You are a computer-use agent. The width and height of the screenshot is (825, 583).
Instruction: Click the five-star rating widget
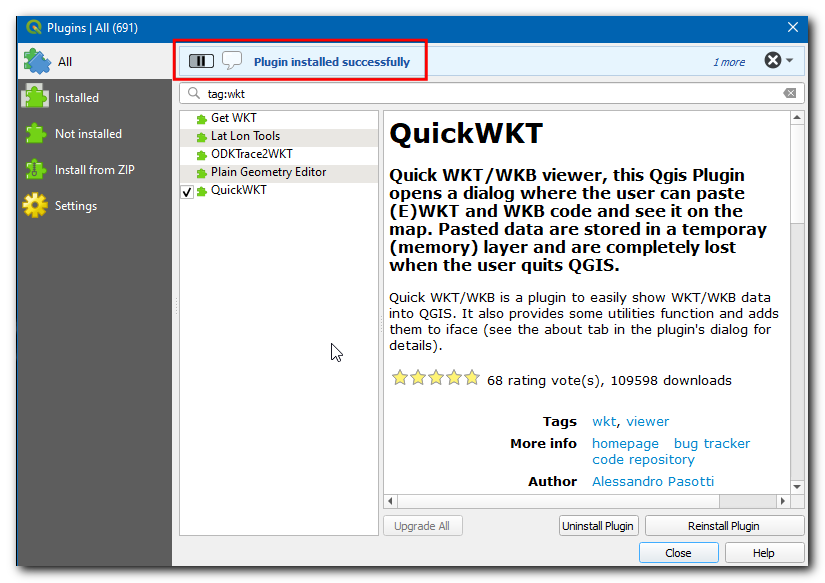click(x=435, y=378)
